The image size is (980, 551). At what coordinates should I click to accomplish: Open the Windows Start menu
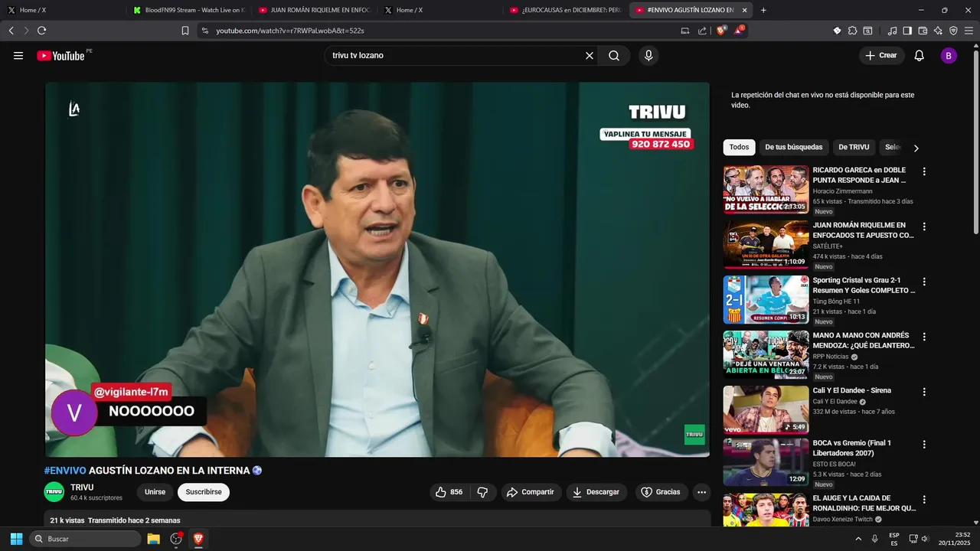(16, 539)
